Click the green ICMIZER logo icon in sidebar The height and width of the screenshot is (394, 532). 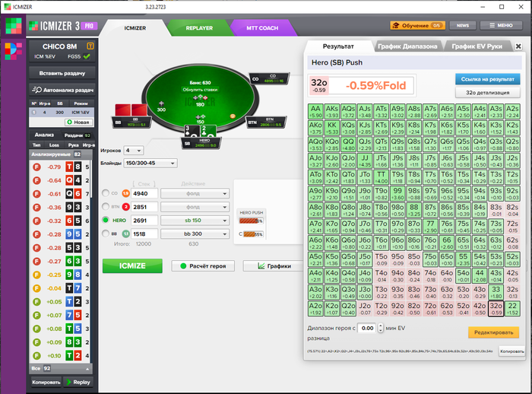coord(14,26)
